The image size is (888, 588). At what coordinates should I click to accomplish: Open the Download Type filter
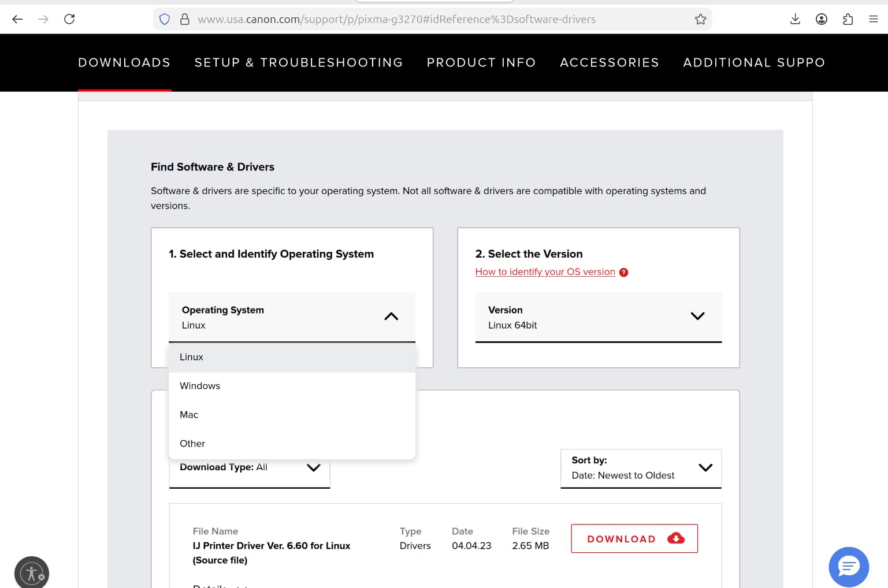click(250, 468)
